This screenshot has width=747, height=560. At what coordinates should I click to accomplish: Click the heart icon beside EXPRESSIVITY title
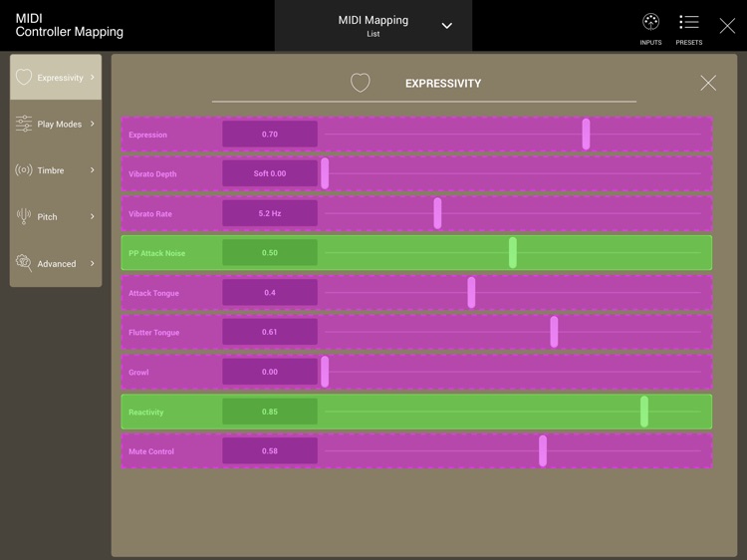[361, 83]
